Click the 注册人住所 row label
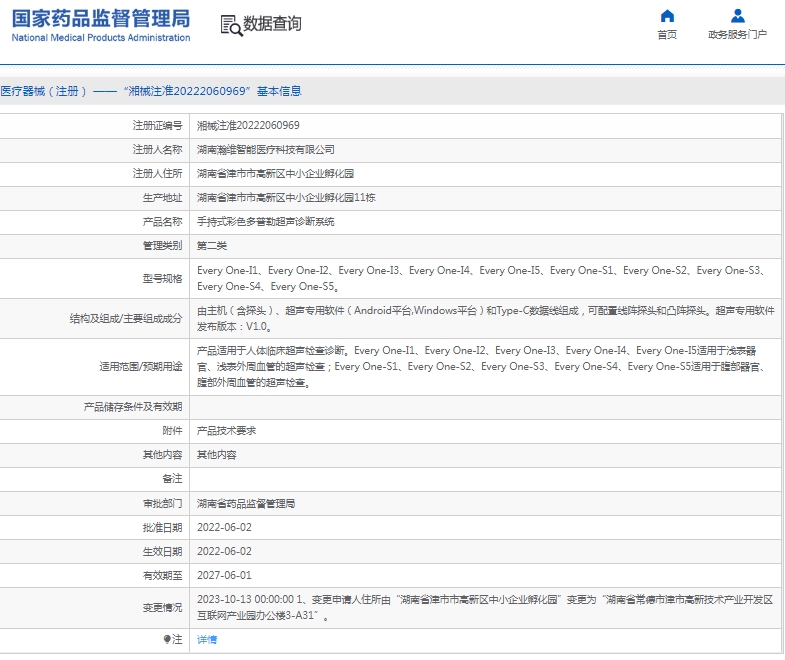 [x=157, y=173]
